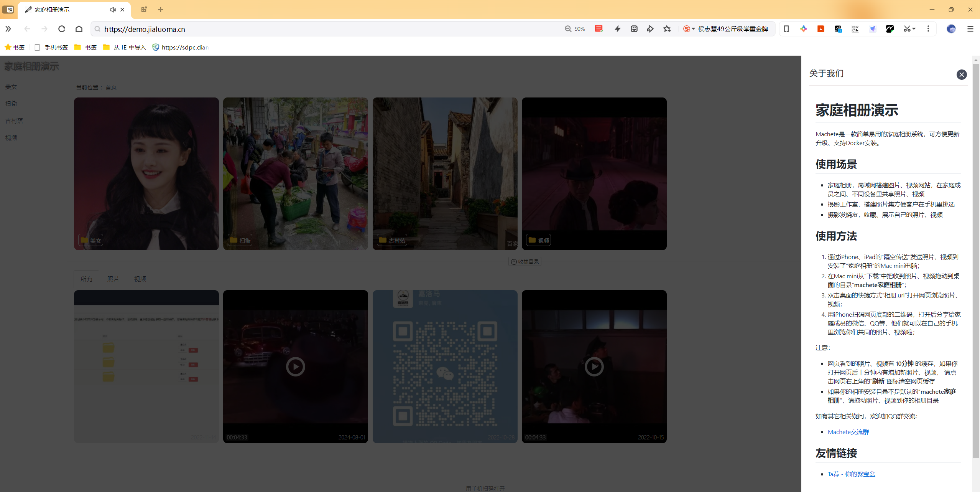Click the orange PDF extension icon

[x=821, y=29]
